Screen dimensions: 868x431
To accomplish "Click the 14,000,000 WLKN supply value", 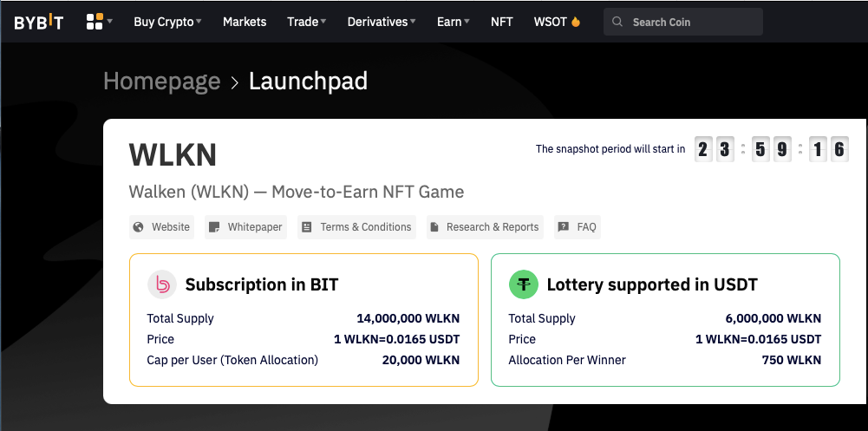I will pos(408,318).
